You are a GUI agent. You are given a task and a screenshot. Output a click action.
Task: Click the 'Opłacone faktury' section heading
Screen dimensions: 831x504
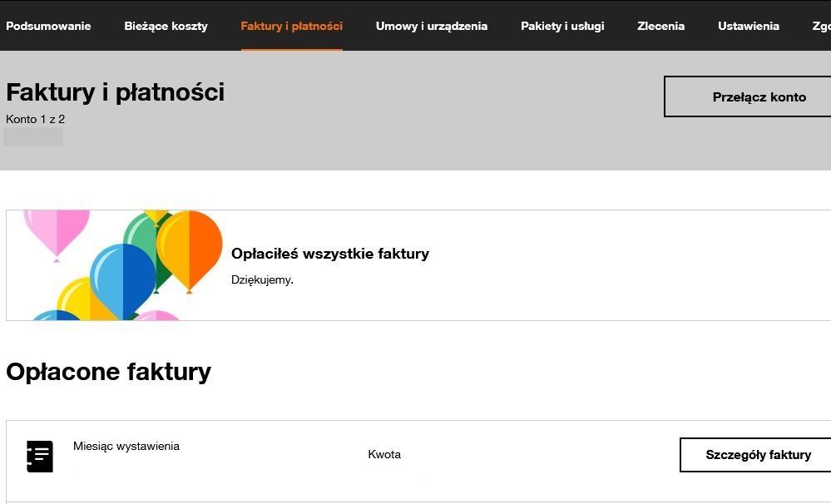pyautogui.click(x=108, y=372)
